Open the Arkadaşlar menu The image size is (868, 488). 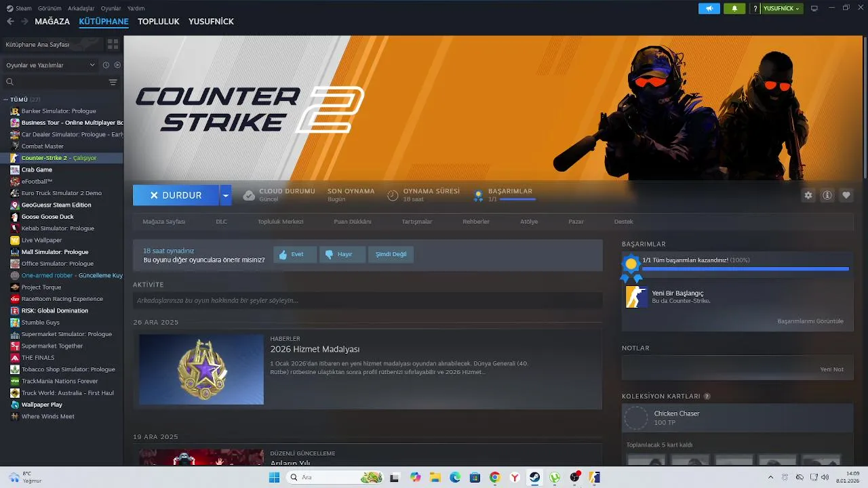(81, 8)
